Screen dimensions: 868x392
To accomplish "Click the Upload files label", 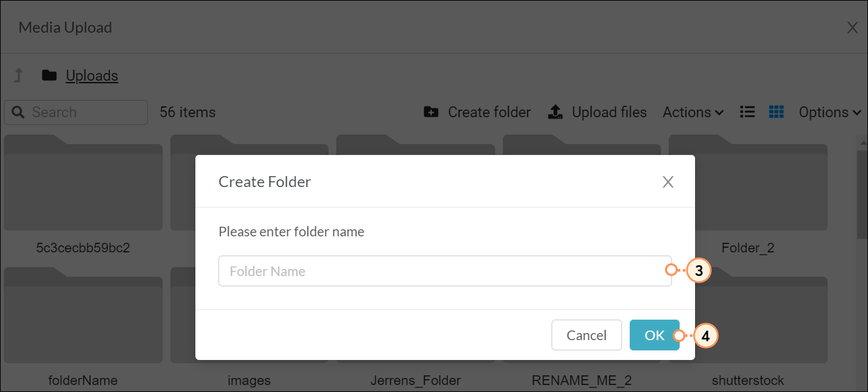I will (x=609, y=112).
